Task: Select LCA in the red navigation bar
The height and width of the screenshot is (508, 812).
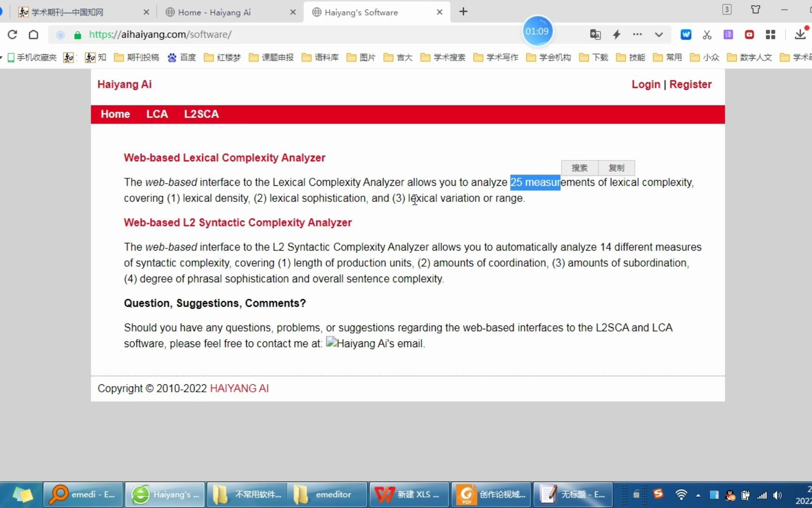Action: pyautogui.click(x=157, y=114)
